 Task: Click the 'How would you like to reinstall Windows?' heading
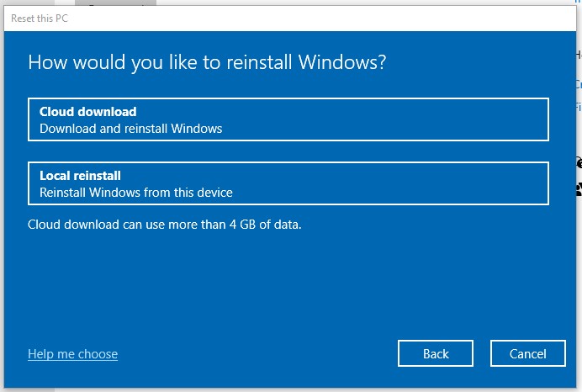[x=207, y=62]
